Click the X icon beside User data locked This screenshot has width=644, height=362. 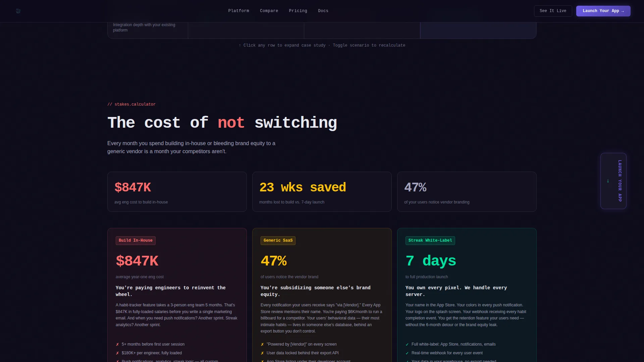[x=262, y=353]
